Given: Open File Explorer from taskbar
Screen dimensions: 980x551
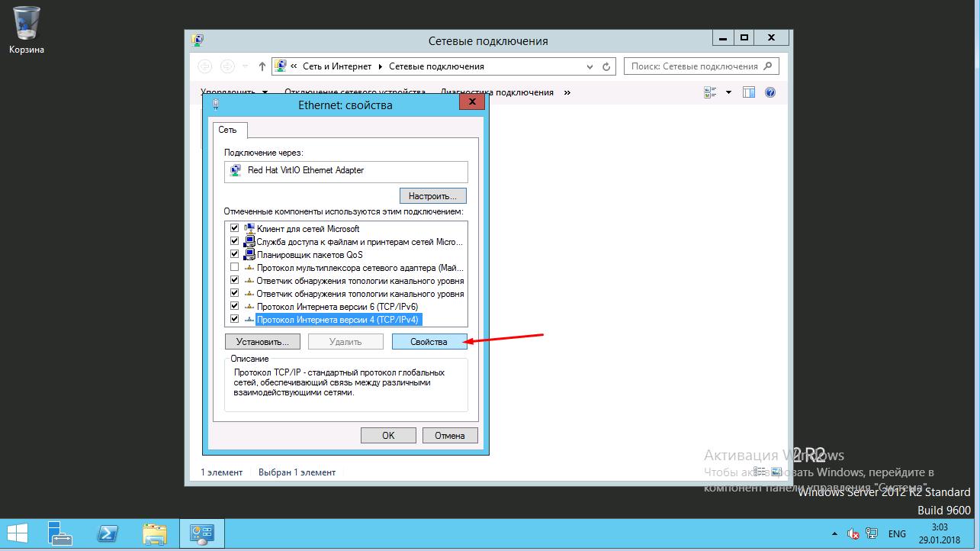Looking at the screenshot, I should coord(155,534).
